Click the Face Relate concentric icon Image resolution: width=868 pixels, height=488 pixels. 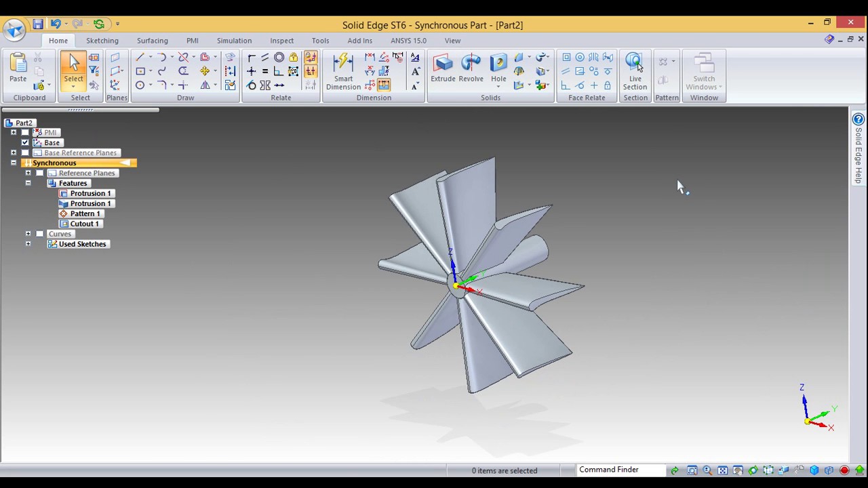click(580, 58)
